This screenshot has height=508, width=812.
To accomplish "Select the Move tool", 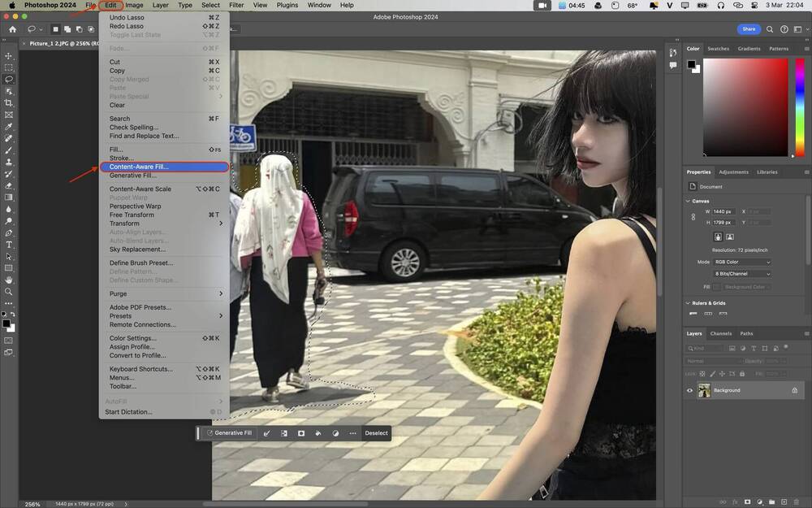I will [8, 56].
